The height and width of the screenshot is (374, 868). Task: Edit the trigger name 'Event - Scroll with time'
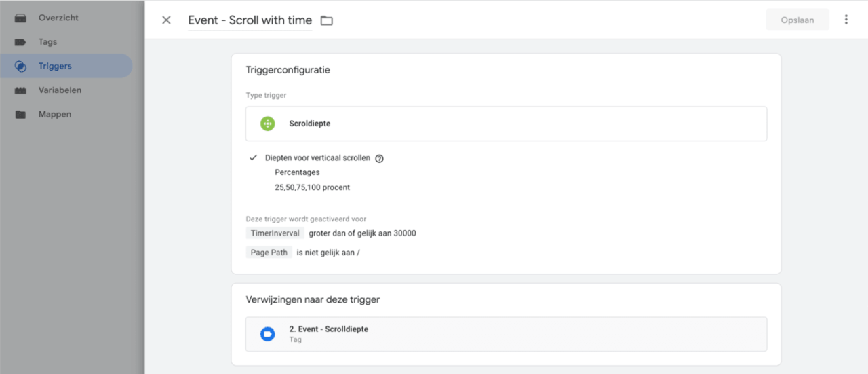click(x=250, y=20)
